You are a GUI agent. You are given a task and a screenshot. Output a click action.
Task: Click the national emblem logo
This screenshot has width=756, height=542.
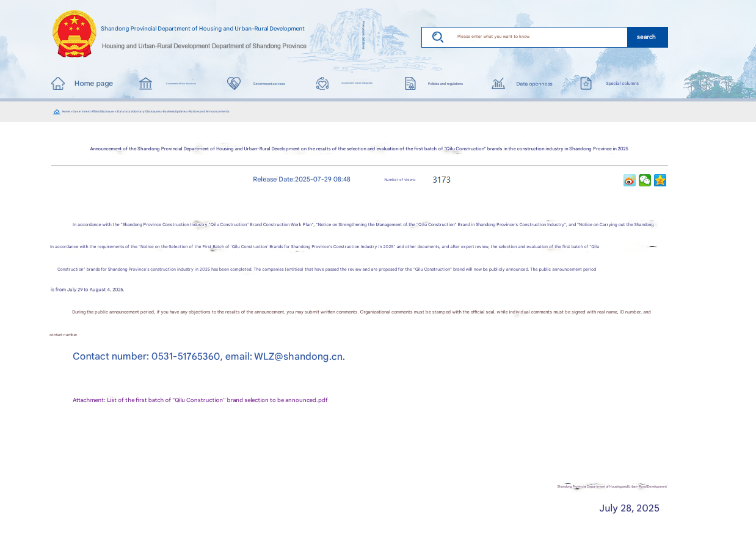(75, 34)
